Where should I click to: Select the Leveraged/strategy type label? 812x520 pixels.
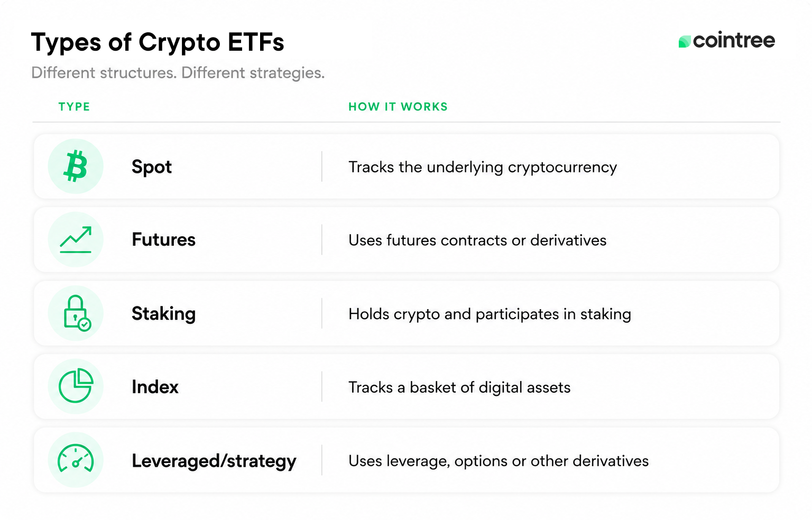[x=214, y=461]
